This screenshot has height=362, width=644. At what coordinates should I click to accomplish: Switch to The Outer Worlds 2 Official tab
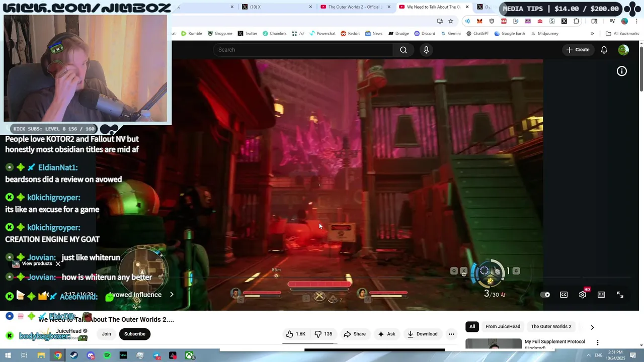(355, 7)
